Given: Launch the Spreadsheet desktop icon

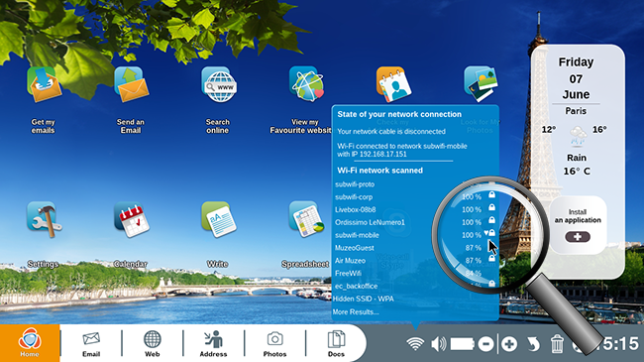Looking at the screenshot, I should pos(306,219).
